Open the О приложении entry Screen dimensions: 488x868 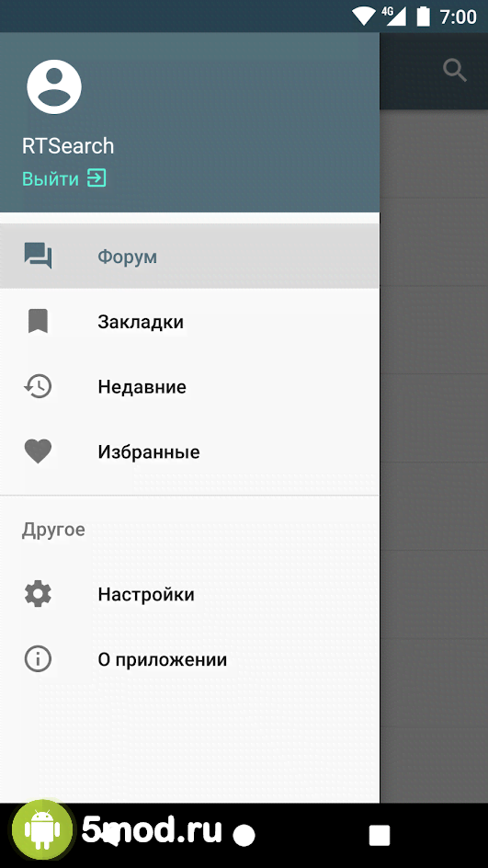click(189, 660)
